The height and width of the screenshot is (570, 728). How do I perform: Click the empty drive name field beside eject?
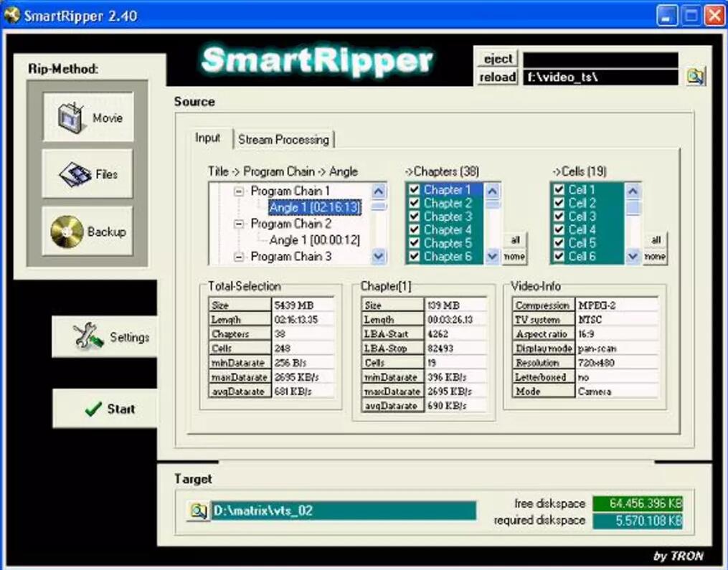click(601, 60)
